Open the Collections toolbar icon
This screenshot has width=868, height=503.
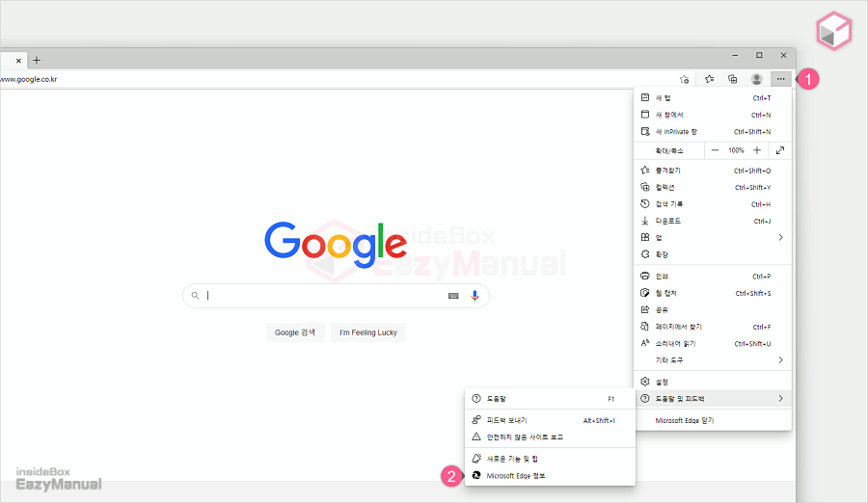[732, 79]
